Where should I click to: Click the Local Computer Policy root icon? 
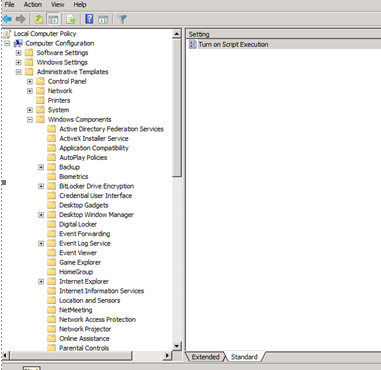click(7, 33)
